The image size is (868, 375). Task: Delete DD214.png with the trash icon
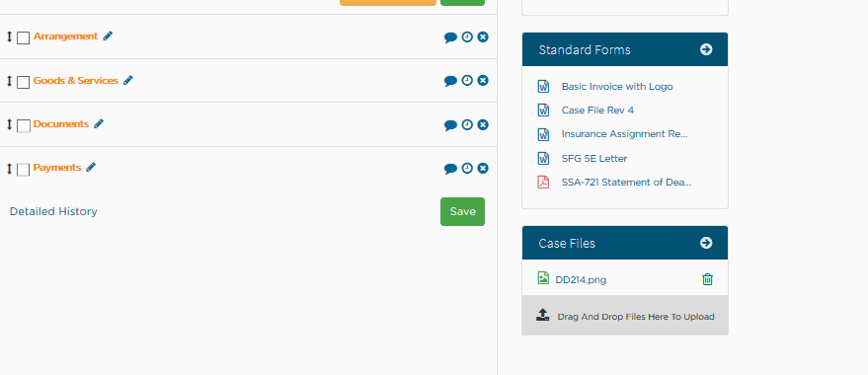click(707, 279)
